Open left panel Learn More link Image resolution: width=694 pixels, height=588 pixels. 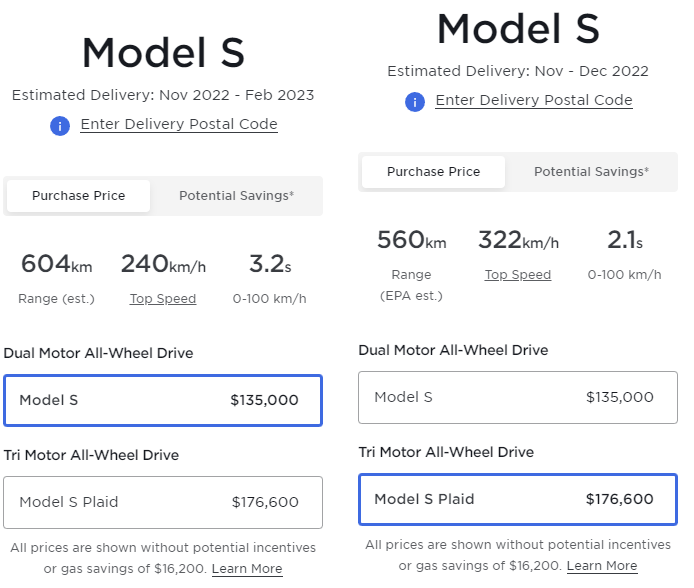[x=247, y=569]
